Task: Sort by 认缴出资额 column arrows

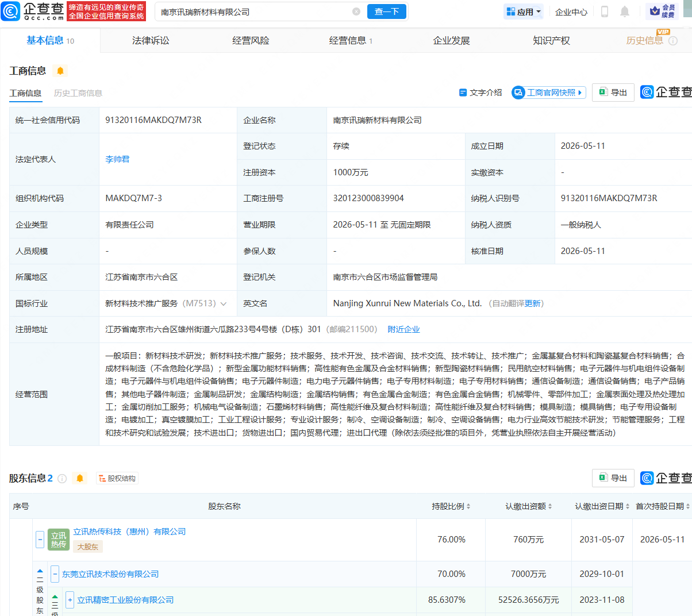Action: tap(550, 506)
